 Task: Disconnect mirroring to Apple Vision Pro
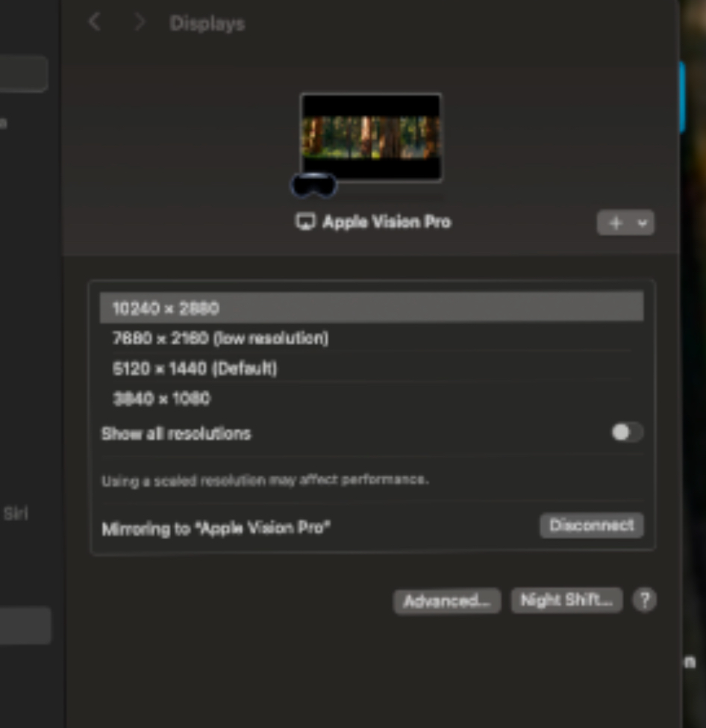[x=591, y=525]
